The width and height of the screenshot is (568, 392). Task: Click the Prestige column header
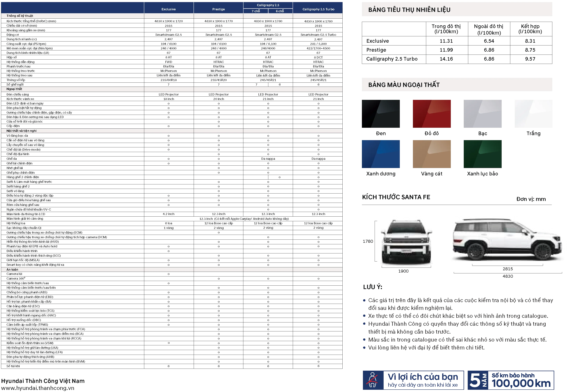(x=218, y=9)
